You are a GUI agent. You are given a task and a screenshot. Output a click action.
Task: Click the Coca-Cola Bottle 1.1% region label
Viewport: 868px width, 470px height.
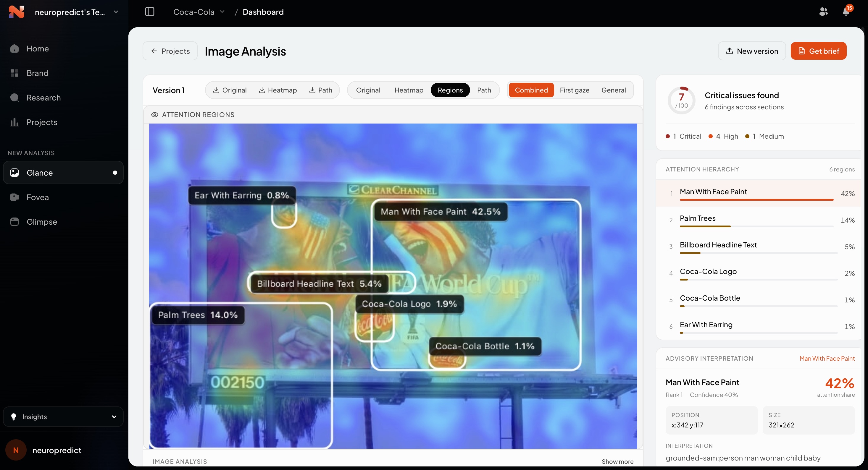485,346
